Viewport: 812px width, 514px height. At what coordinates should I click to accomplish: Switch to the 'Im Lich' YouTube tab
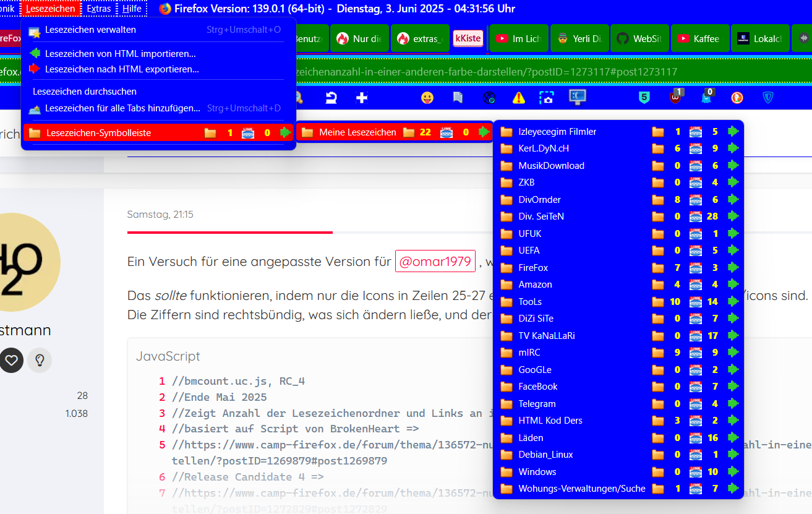[518, 38]
